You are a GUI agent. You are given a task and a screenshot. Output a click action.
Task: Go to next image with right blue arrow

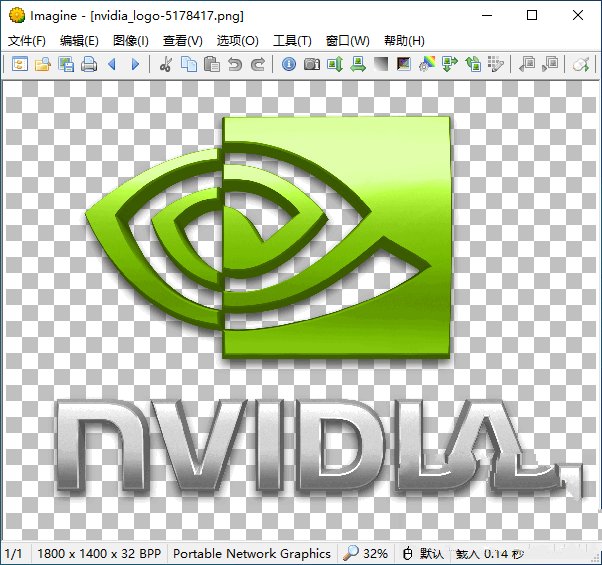pos(135,64)
